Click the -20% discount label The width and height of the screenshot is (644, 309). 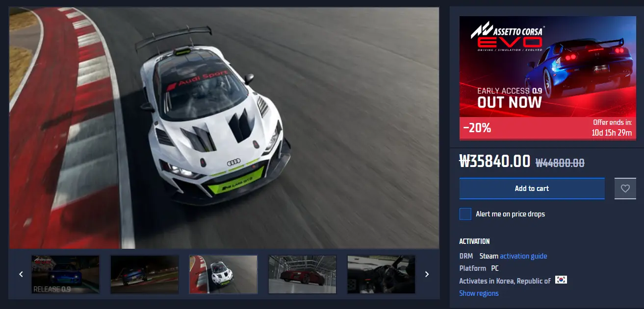[x=477, y=128]
